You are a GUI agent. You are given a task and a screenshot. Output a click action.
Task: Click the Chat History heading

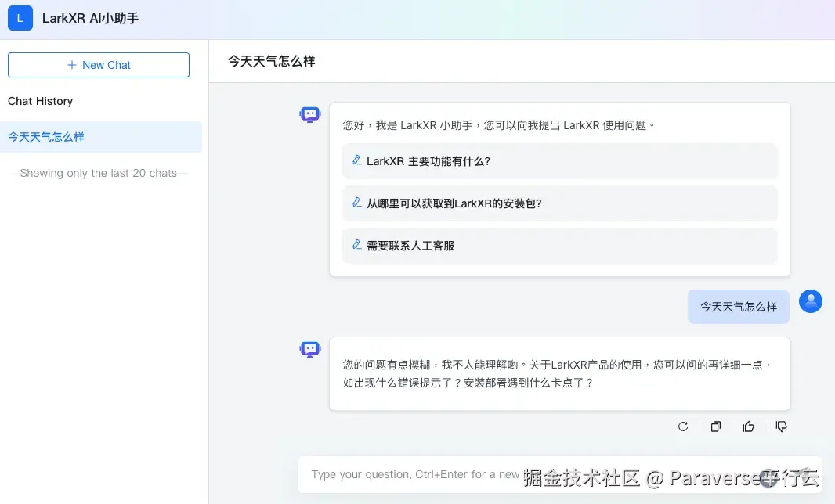[40, 101]
